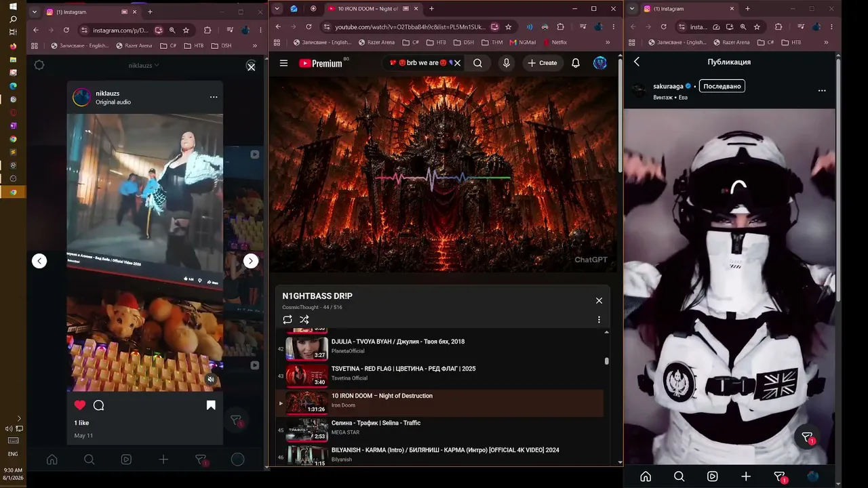Expand hidden bookmarks in the left Instagram window
The image size is (868, 488).
click(255, 45)
